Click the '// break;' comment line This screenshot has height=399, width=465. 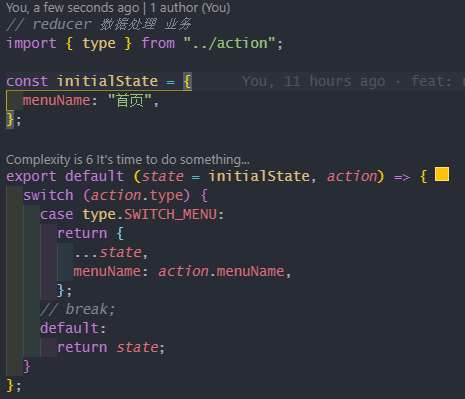click(x=78, y=309)
